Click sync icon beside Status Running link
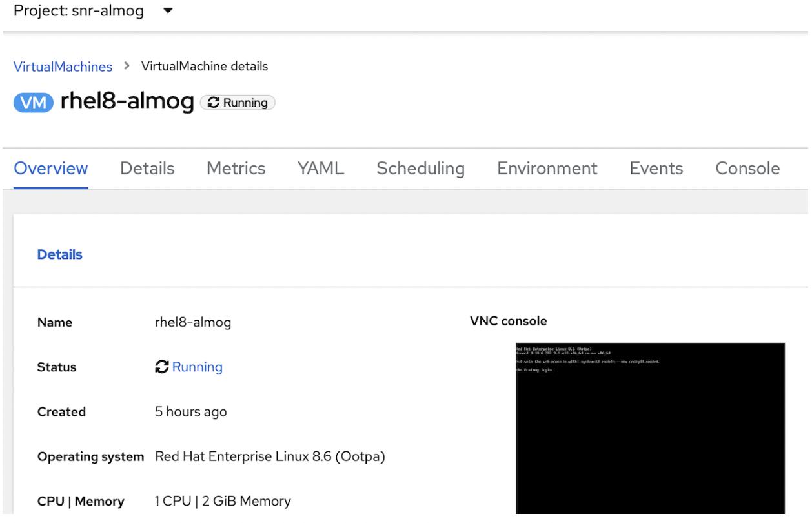Image resolution: width=812 pixels, height=523 pixels. (162, 367)
